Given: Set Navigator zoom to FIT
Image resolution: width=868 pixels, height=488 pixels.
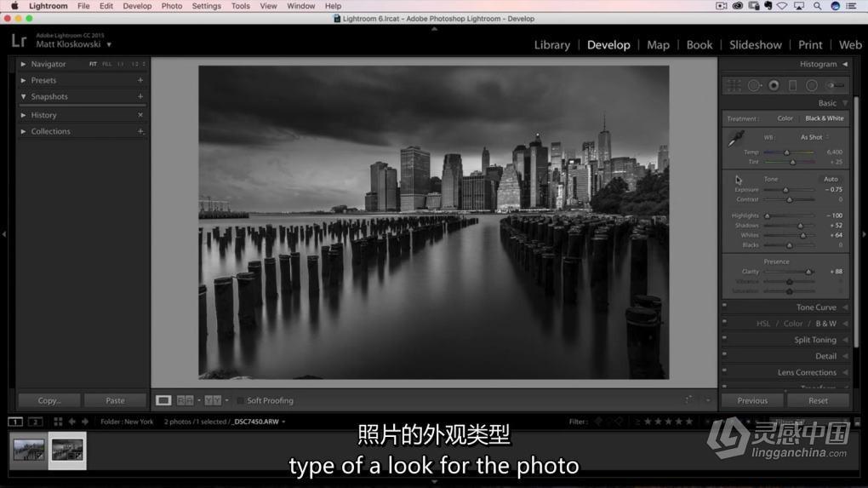Looking at the screenshot, I should pyautogui.click(x=93, y=64).
